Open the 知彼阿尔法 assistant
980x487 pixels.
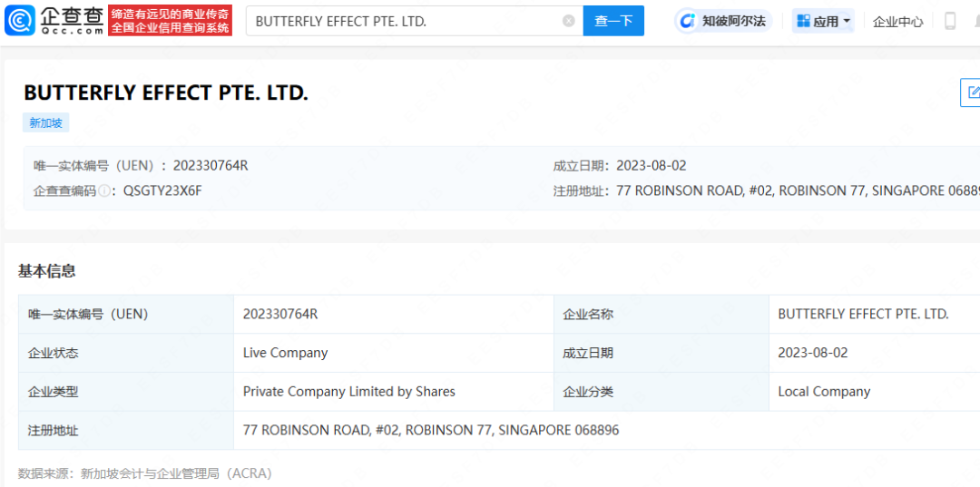(724, 21)
